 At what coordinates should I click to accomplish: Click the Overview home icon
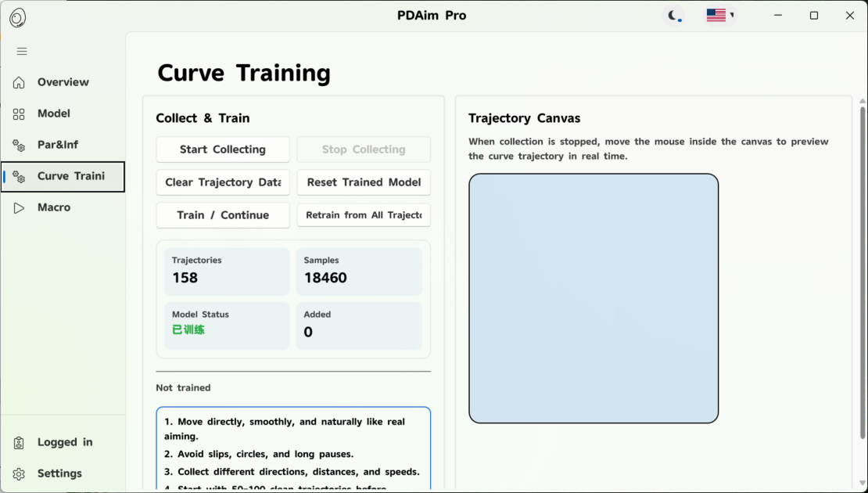19,82
